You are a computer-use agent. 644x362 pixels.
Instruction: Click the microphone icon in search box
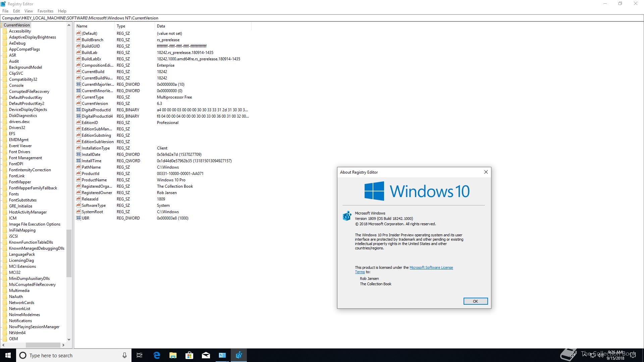tap(124, 355)
